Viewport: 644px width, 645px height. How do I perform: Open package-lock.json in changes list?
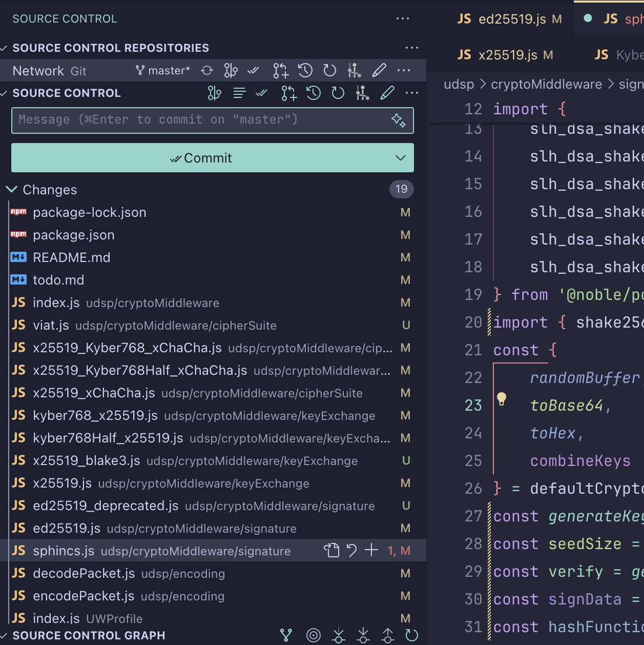[213, 212]
